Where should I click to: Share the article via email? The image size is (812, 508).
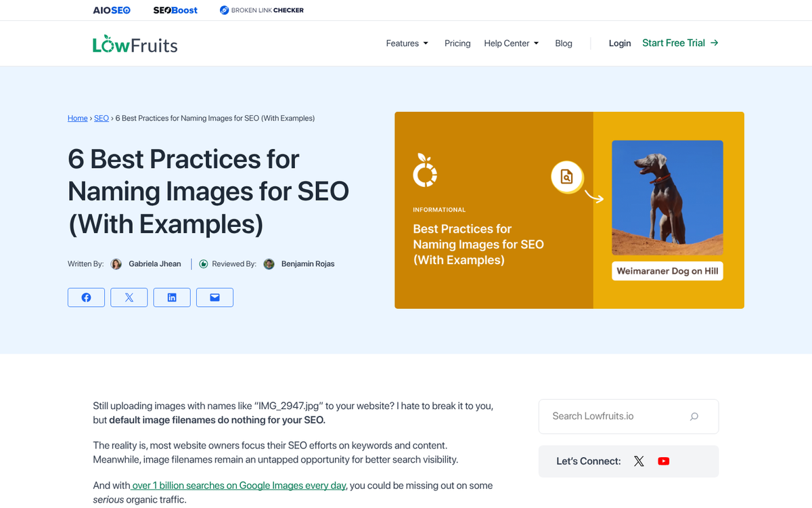215,297
